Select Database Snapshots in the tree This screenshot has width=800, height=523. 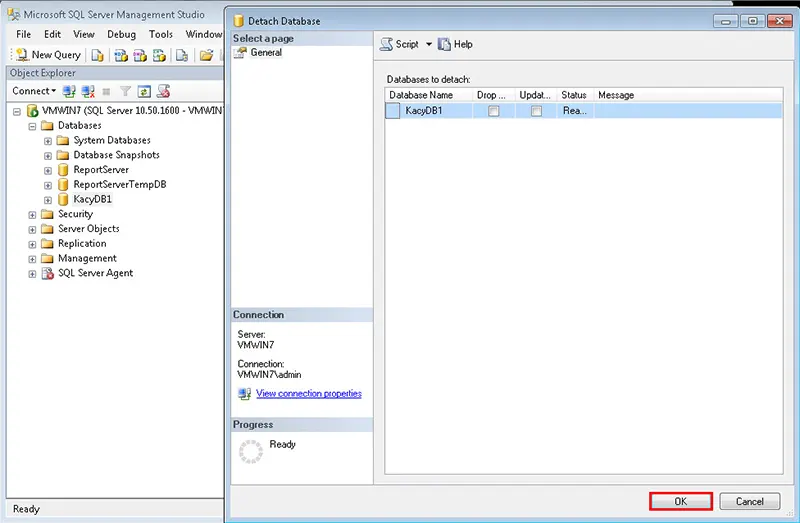pyautogui.click(x=116, y=155)
